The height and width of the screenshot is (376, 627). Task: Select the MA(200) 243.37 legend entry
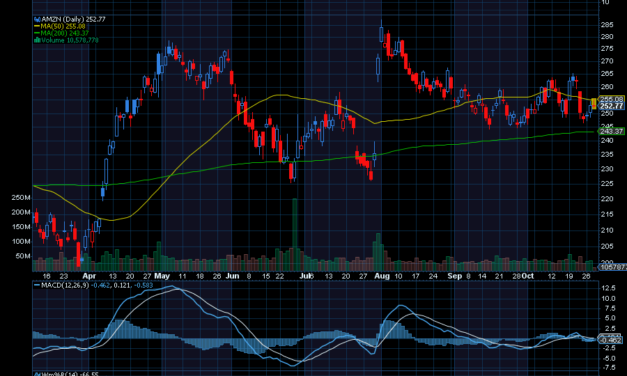coord(64,33)
